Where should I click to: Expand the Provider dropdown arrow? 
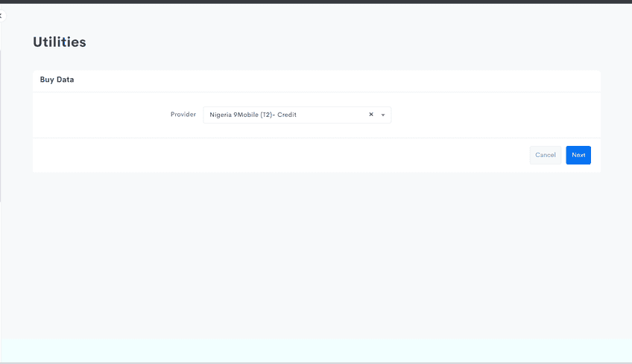coord(383,115)
